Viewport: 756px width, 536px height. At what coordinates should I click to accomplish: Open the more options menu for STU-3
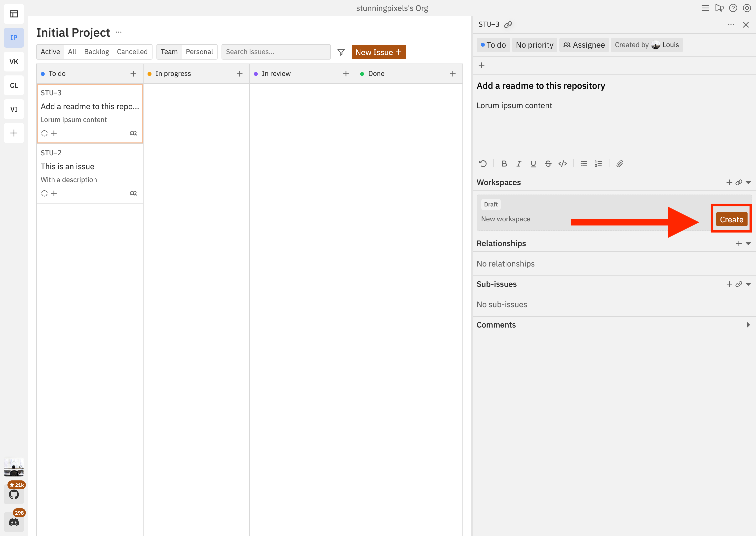pos(731,24)
